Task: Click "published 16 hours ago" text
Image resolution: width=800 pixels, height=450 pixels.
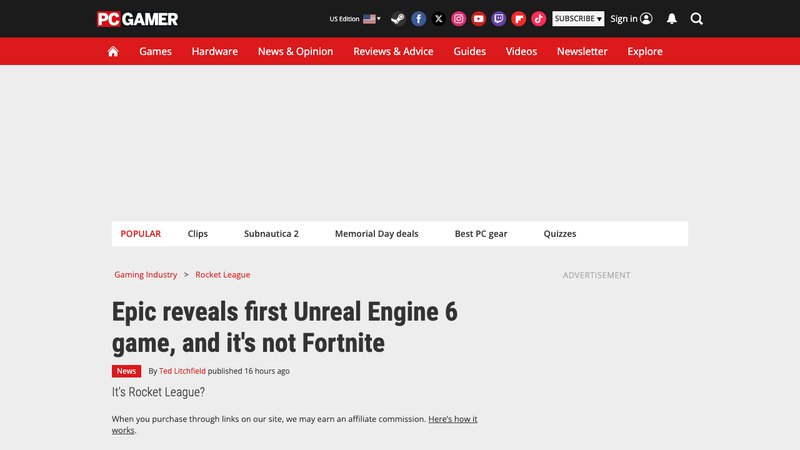Action: (248, 371)
